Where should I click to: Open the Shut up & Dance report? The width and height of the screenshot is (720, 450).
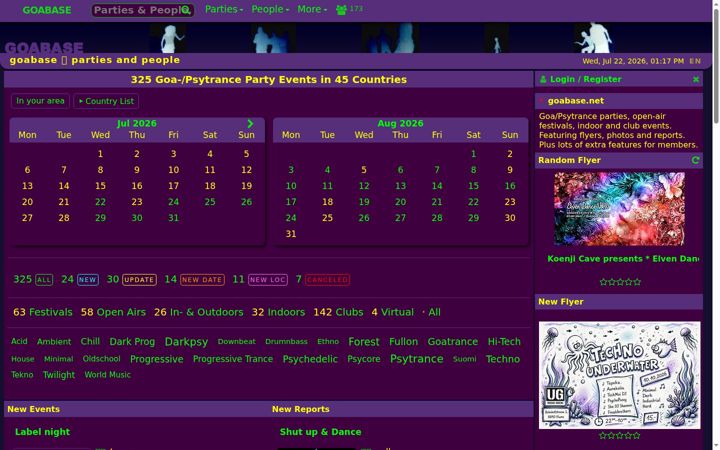pos(321,432)
